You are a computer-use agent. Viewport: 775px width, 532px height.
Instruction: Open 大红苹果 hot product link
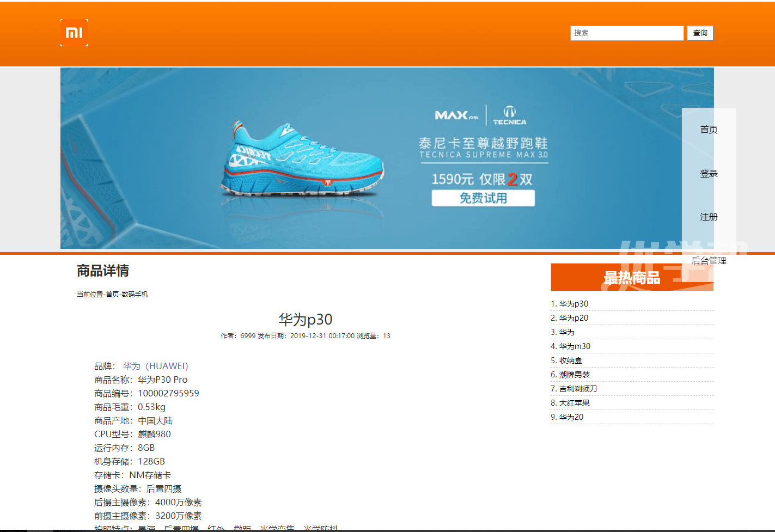point(574,403)
